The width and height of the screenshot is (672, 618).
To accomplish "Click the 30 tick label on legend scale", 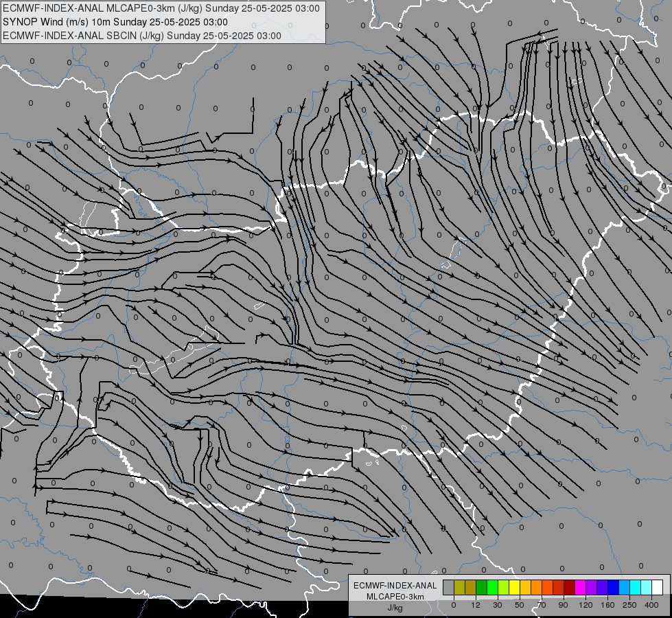I will 498,605.
